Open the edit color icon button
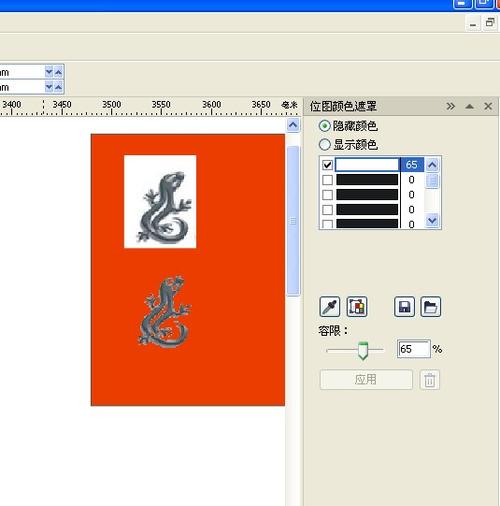 357,306
